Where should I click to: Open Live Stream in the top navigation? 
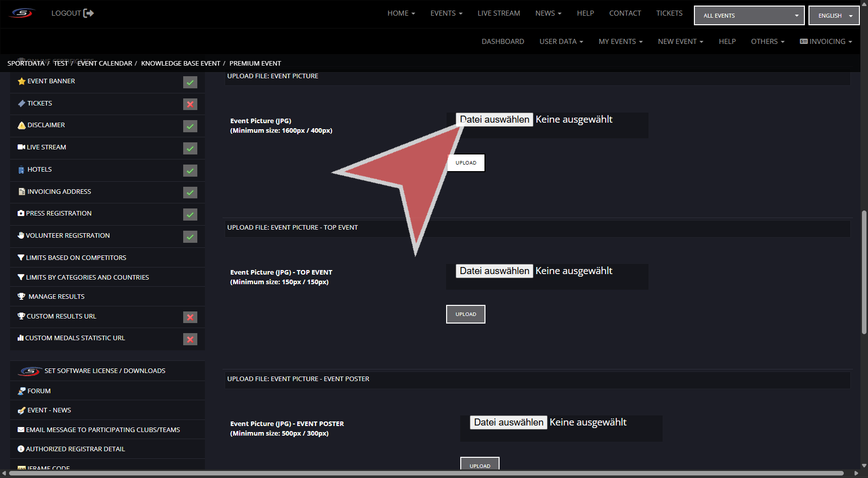pyautogui.click(x=499, y=13)
